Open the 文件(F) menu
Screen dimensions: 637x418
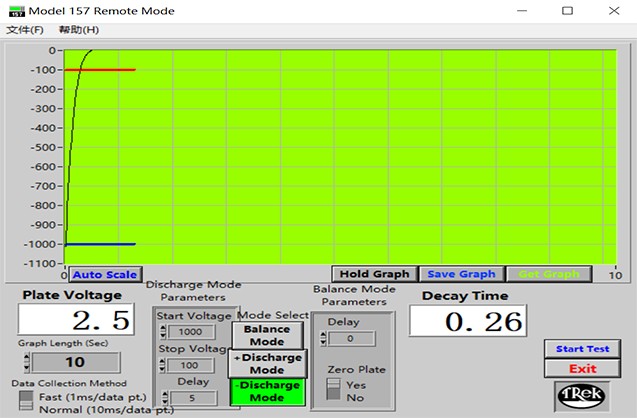click(x=25, y=30)
